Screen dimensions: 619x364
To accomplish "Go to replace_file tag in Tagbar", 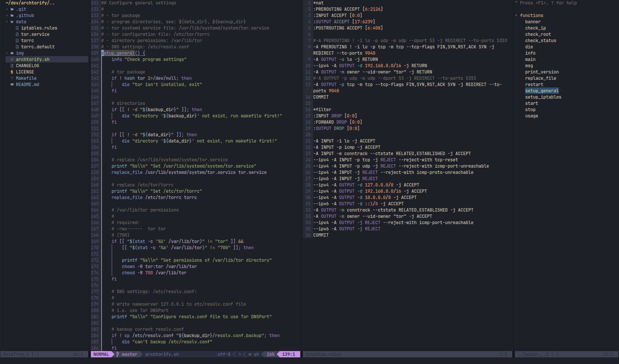I will tap(541, 78).
